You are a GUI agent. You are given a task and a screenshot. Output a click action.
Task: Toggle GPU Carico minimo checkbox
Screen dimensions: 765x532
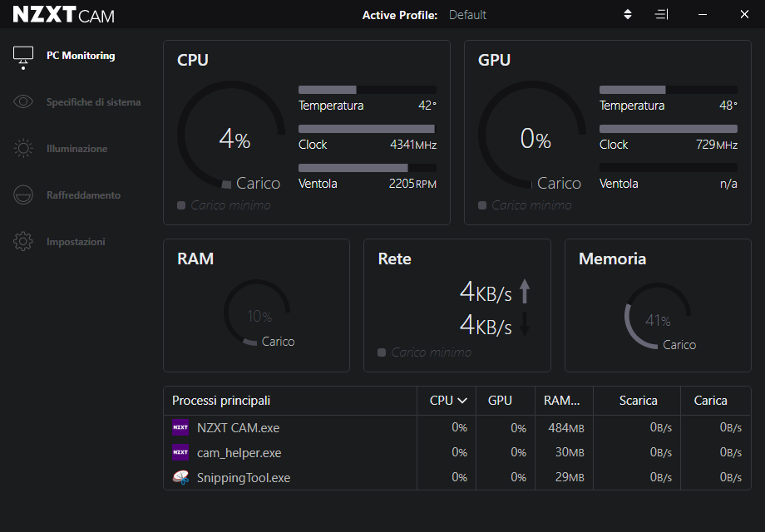tap(482, 205)
